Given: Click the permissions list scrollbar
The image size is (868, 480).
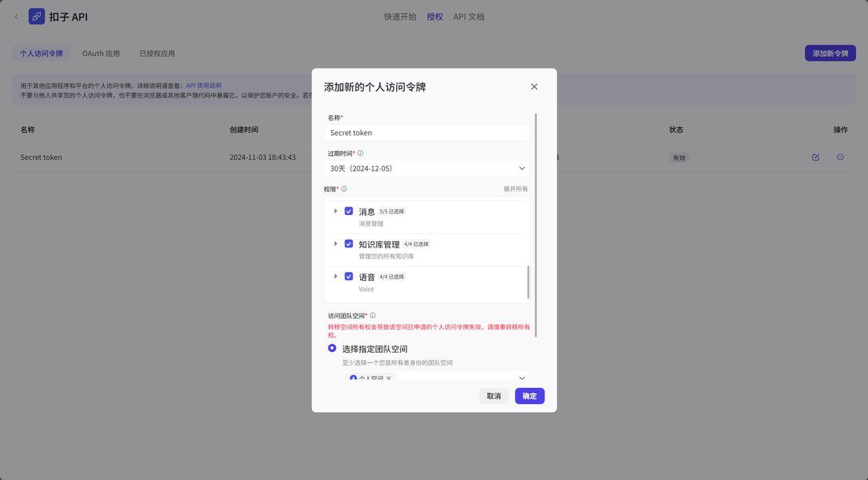Looking at the screenshot, I should point(528,282).
